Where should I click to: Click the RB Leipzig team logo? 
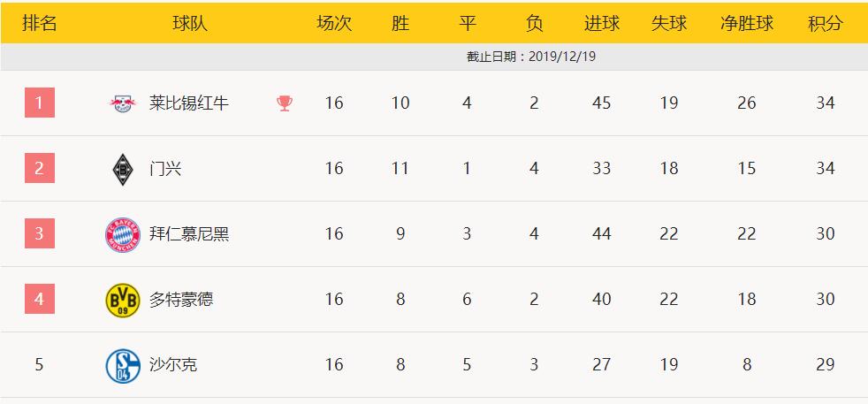(x=122, y=103)
